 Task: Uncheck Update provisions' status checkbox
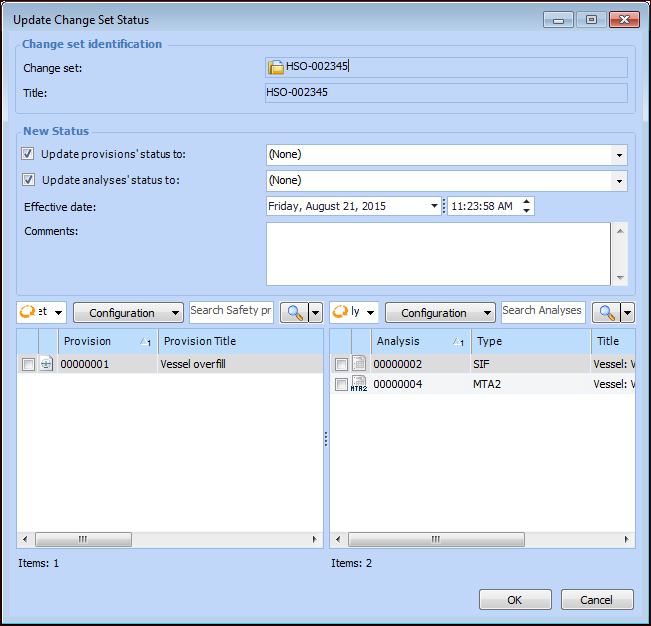pyautogui.click(x=29, y=154)
